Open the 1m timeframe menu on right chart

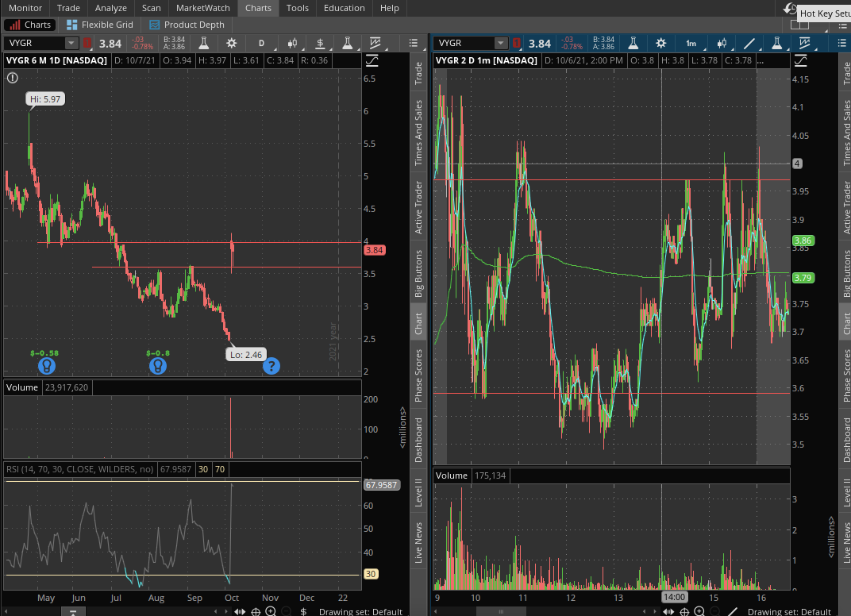pos(691,43)
